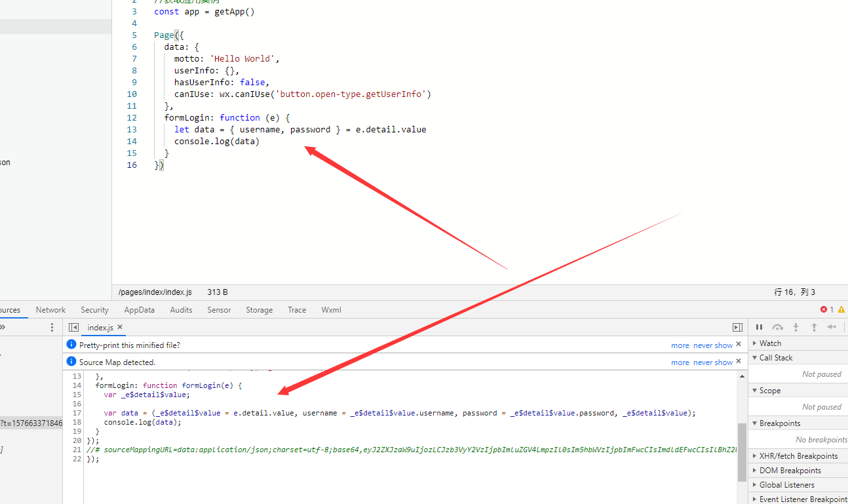The height and width of the screenshot is (504, 848).
Task: Open the AppData tab
Action: (139, 310)
